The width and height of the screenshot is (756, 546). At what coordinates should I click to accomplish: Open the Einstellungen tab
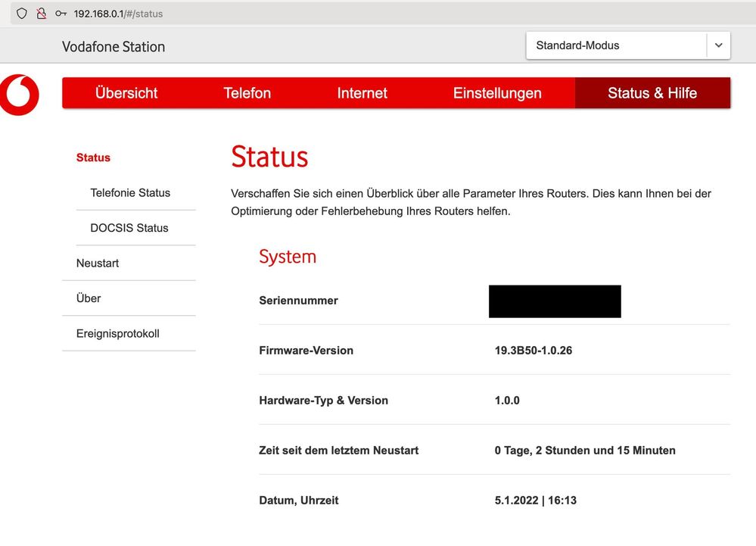tap(497, 92)
